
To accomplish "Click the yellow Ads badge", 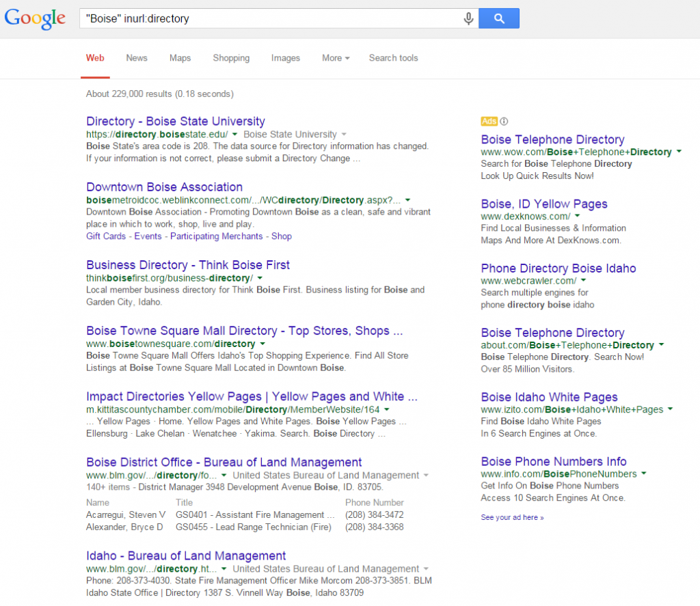I will point(489,121).
